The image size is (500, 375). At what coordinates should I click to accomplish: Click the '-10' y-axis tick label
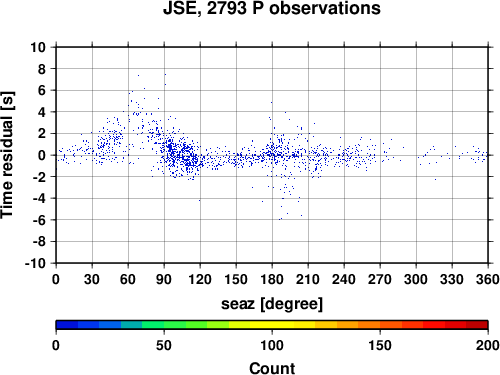coord(35,263)
